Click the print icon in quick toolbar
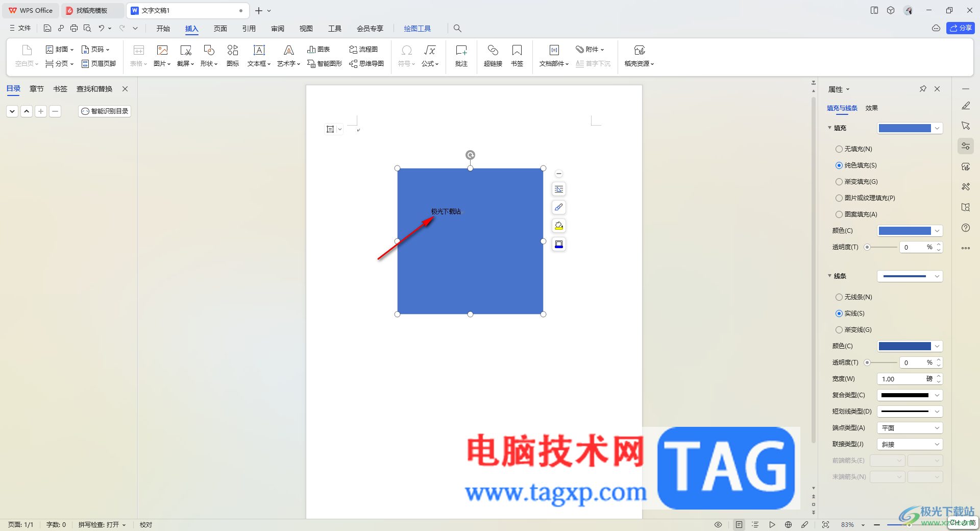The image size is (980, 531). tap(74, 28)
